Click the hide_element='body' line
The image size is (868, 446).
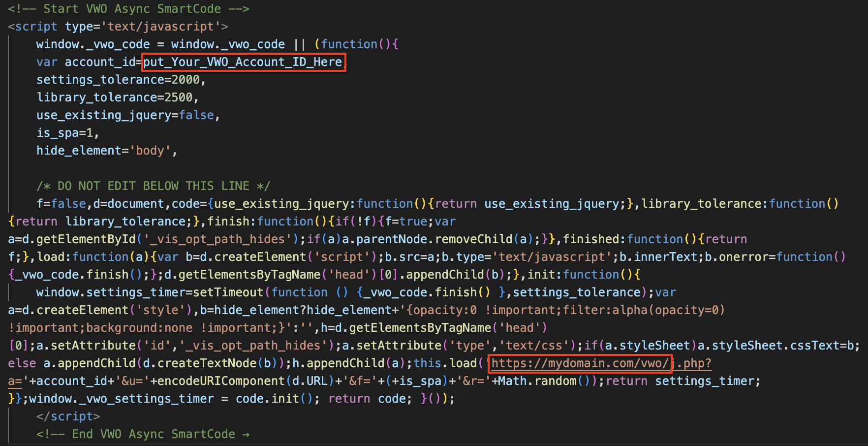(107, 151)
